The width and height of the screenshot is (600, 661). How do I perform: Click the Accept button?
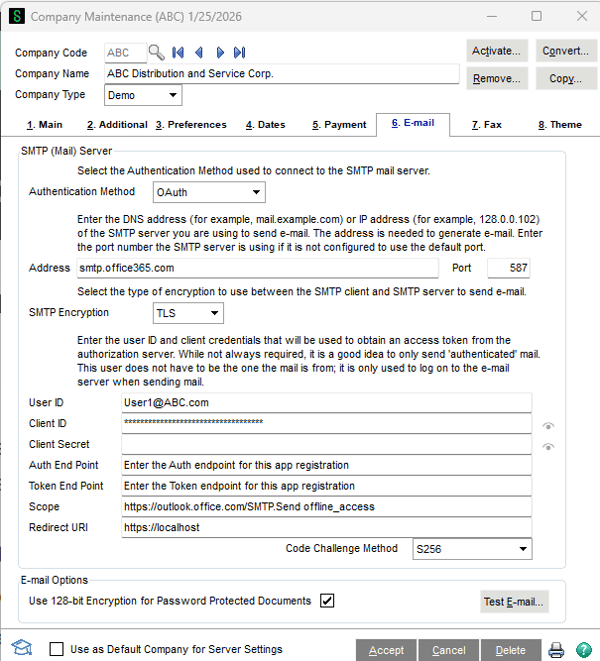point(386,650)
